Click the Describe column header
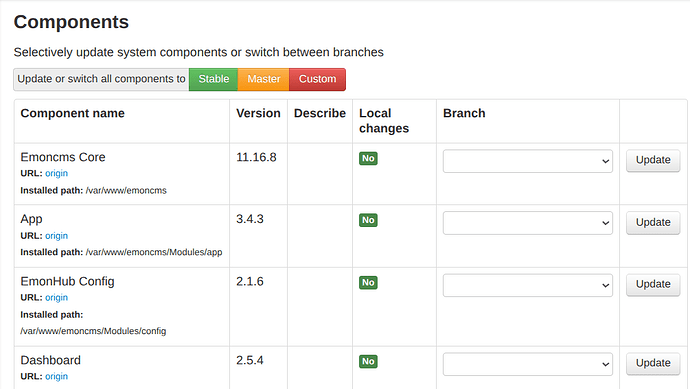This screenshot has width=690, height=389. pyautogui.click(x=320, y=113)
